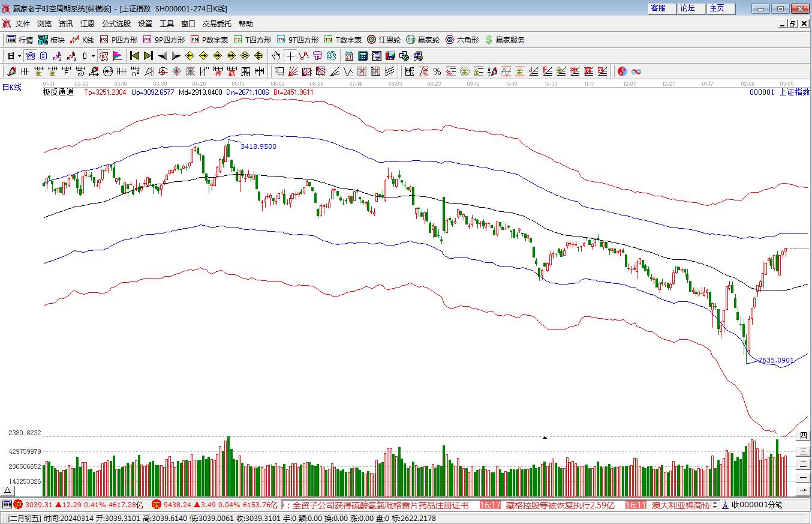Click the jump-to-last-bar icon

point(148,56)
